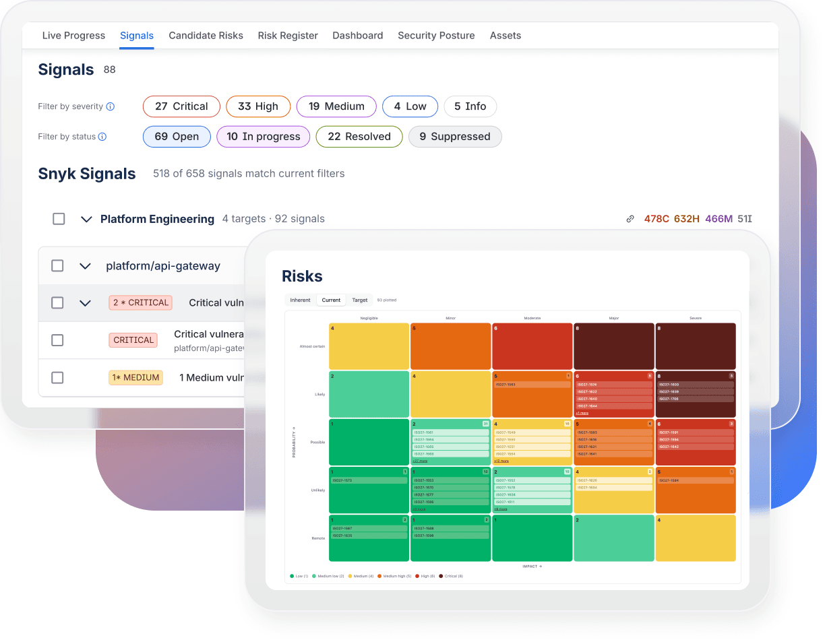Click the 1* MEDIUM badge

click(135, 378)
